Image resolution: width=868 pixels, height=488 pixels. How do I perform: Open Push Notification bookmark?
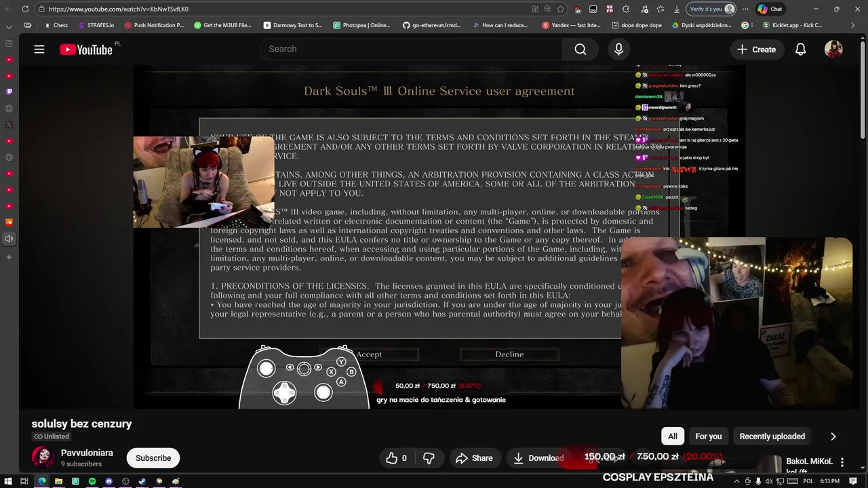click(154, 25)
